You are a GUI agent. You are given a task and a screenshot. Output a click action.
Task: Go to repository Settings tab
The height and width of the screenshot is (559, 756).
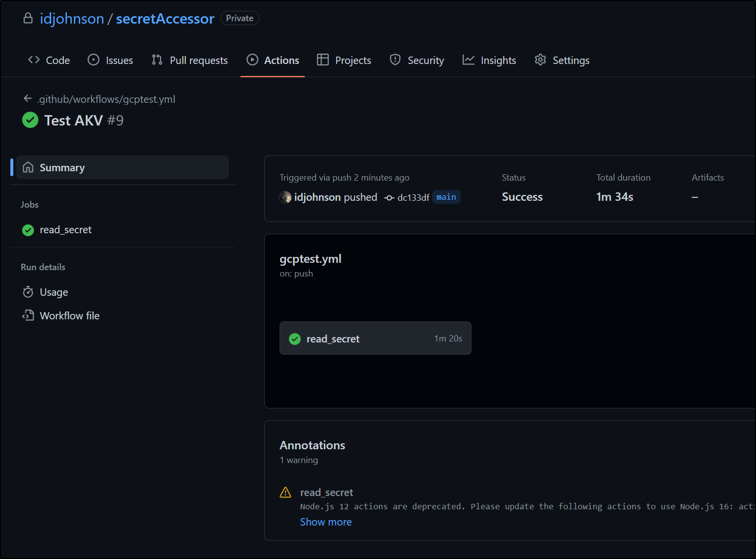[562, 60]
